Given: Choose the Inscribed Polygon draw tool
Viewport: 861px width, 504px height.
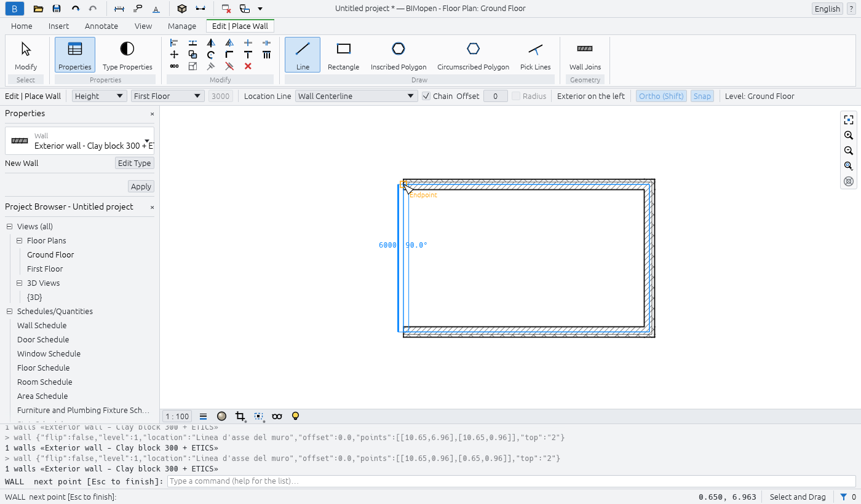Looking at the screenshot, I should 399,55.
